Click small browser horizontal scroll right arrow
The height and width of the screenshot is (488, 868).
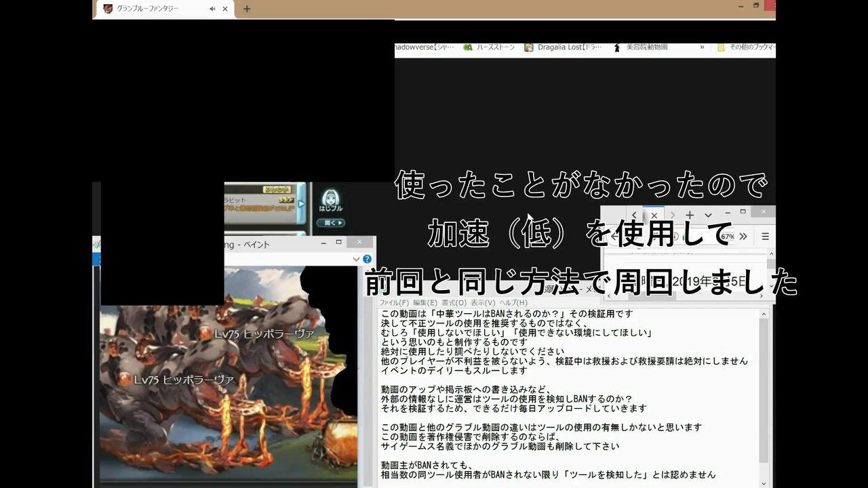coord(762,296)
